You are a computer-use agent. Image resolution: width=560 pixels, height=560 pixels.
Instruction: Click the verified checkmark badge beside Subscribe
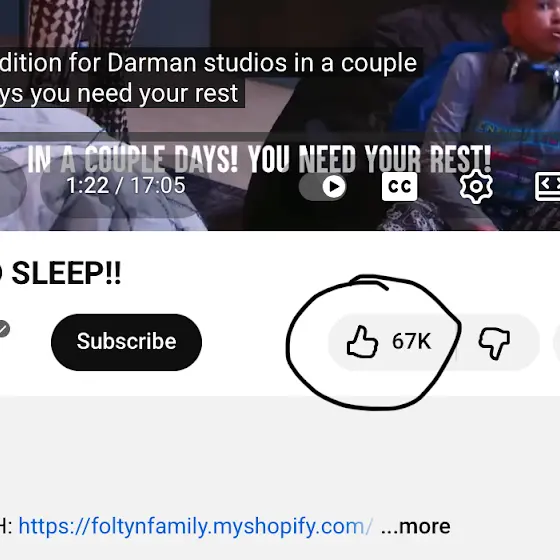pos(4,329)
